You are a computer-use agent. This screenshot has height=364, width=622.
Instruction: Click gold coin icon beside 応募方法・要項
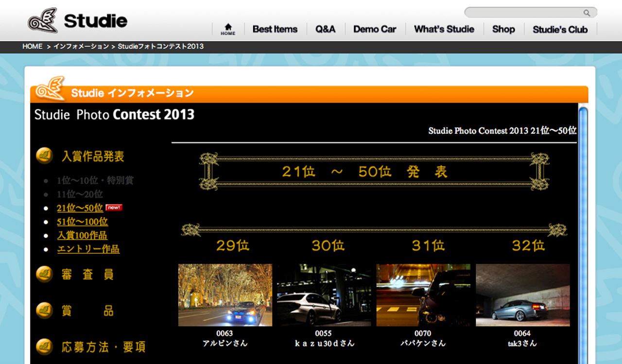45,346
